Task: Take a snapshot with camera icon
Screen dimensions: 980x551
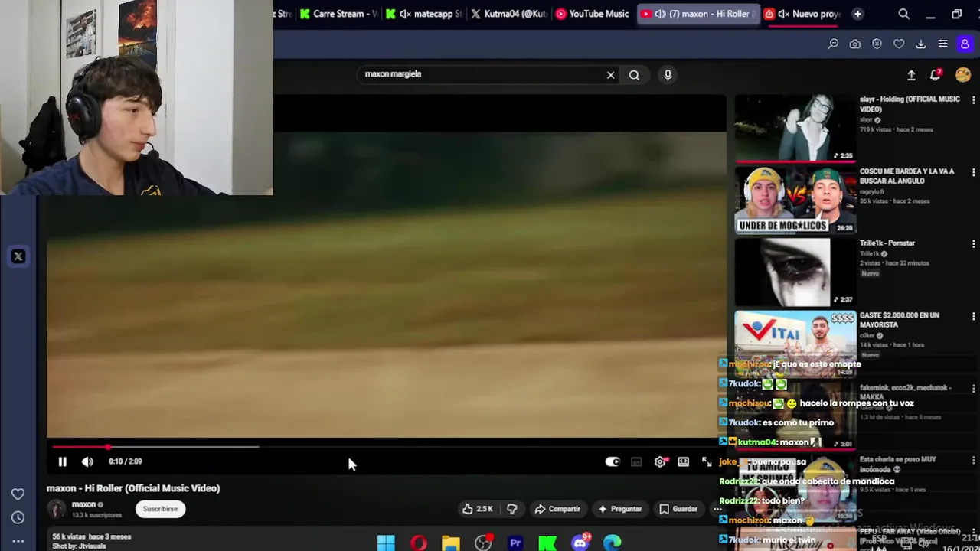Action: pyautogui.click(x=854, y=44)
